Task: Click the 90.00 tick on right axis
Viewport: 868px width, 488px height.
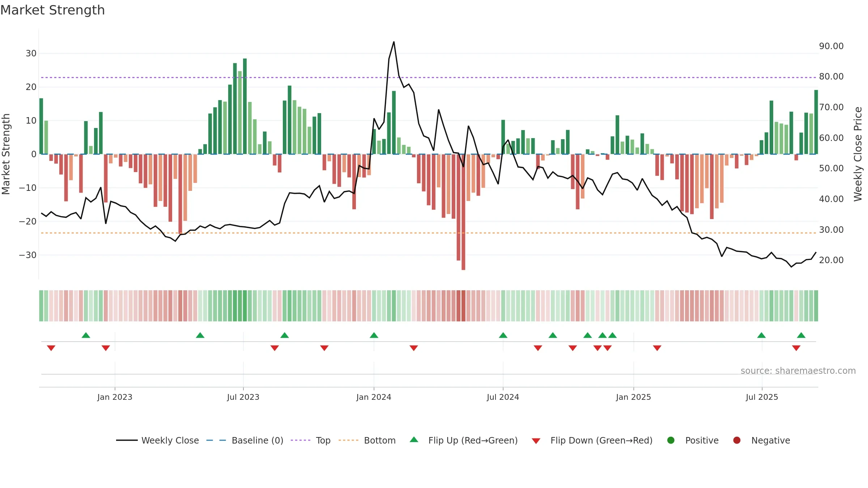Action: (x=831, y=46)
